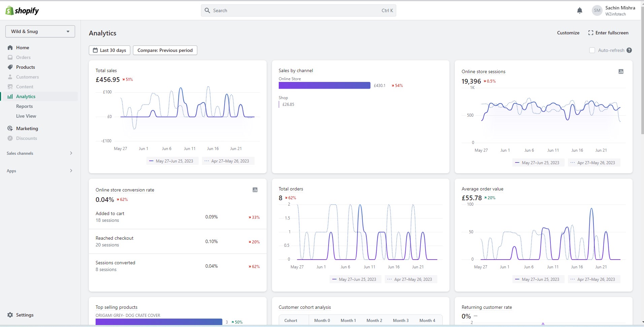Open the Last 30 days date picker
644x327 pixels.
click(x=109, y=50)
